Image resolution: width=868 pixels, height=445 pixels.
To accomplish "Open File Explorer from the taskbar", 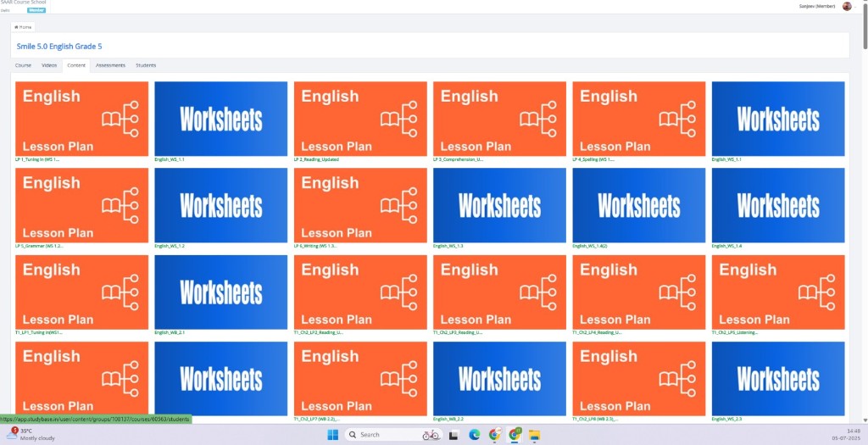I will click(535, 434).
